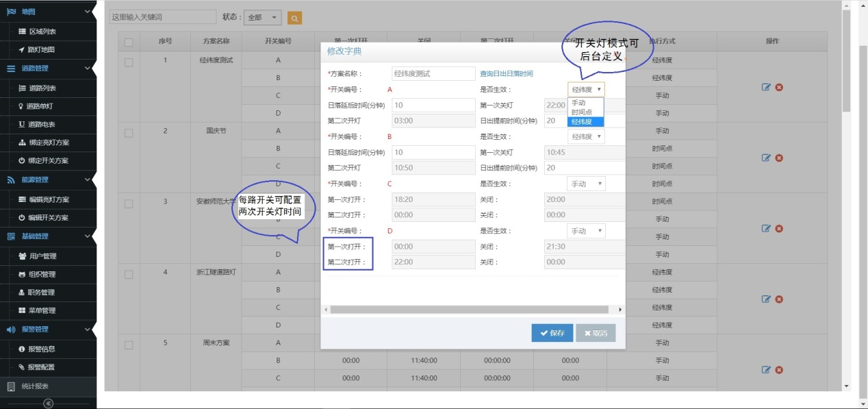Click the 方案名称 input field in dialog

click(x=433, y=73)
